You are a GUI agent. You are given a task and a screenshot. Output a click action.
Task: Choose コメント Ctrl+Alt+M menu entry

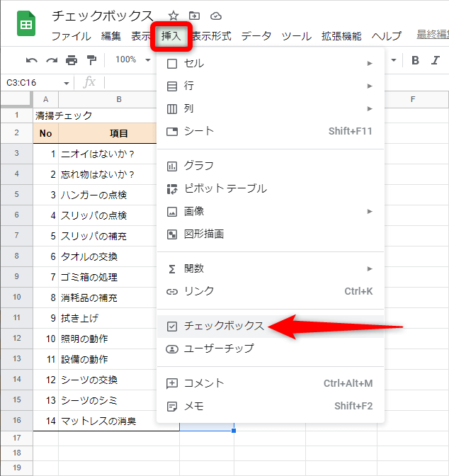pos(271,384)
